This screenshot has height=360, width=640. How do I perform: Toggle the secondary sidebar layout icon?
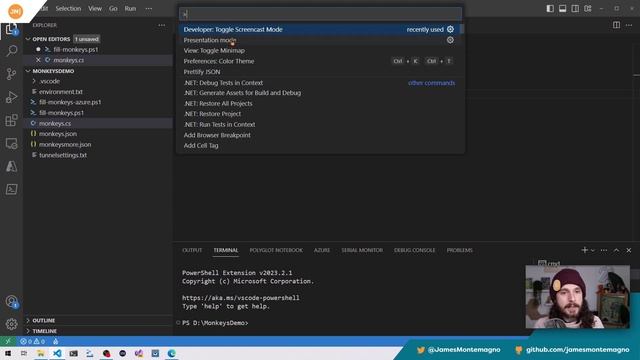point(575,9)
